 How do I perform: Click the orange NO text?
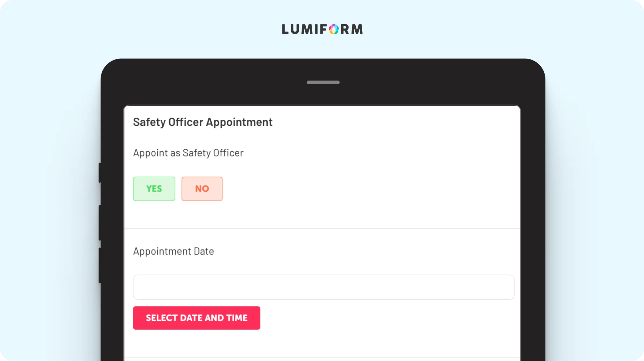[202, 189]
